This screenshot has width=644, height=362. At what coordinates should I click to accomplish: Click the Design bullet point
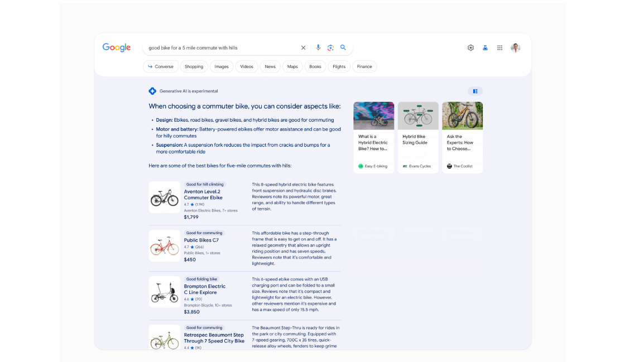tap(245, 120)
